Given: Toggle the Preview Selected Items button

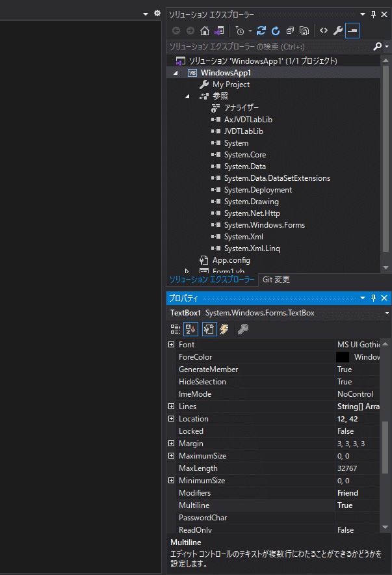Looking at the screenshot, I should tap(352, 31).
